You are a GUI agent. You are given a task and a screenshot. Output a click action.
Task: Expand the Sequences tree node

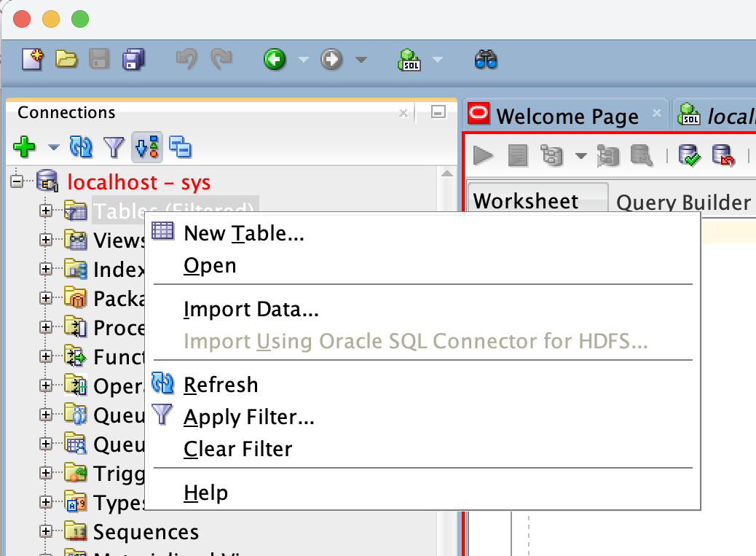pyautogui.click(x=47, y=531)
